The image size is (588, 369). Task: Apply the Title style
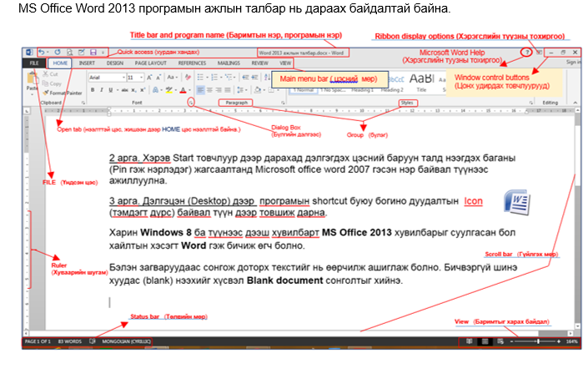coord(421,83)
